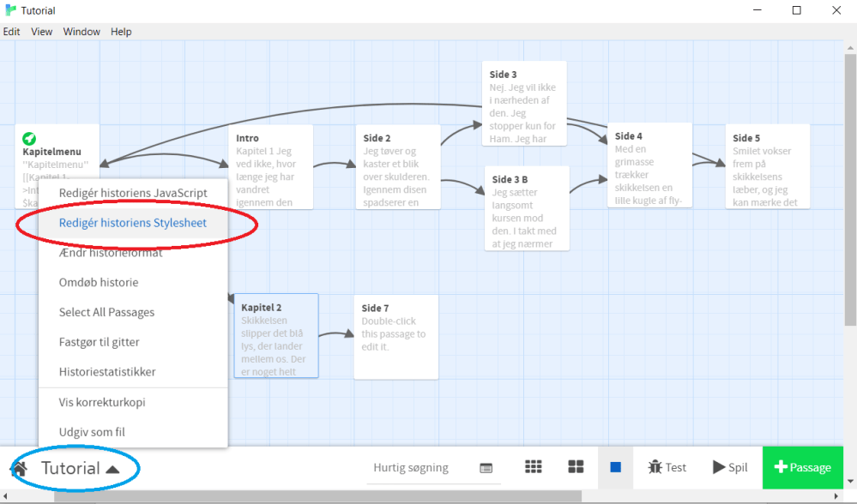Viewport: 857px width, 504px height.
Task: Click the horizontal scrollbar at the bottom
Action: pos(317,496)
